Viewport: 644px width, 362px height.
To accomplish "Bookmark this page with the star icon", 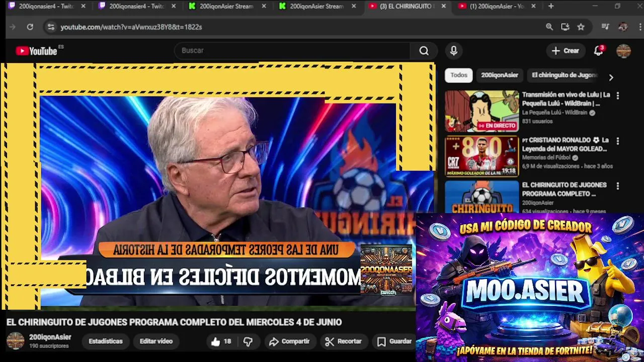I will 581,27.
